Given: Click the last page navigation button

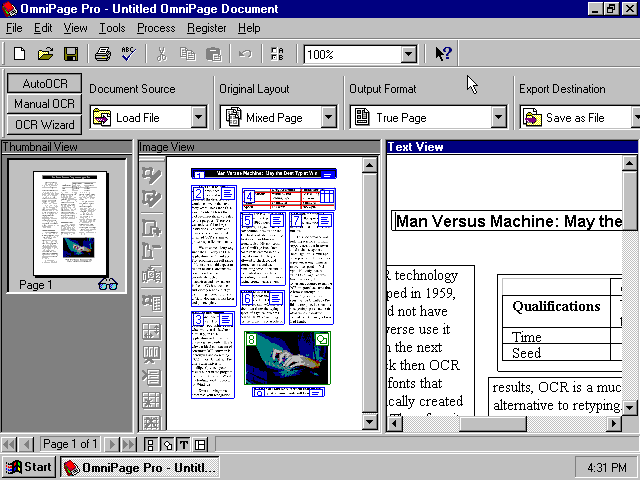Looking at the screenshot, I should (129, 444).
